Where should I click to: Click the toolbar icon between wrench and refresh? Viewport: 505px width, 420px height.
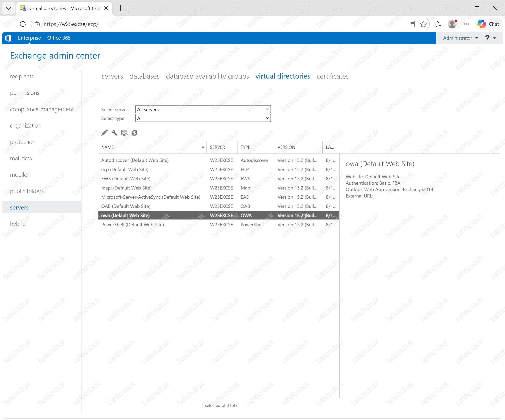(x=124, y=133)
